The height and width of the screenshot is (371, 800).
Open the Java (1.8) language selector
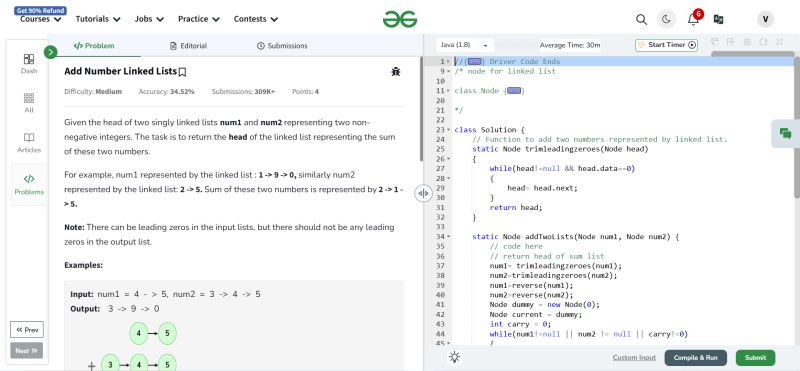pos(464,45)
